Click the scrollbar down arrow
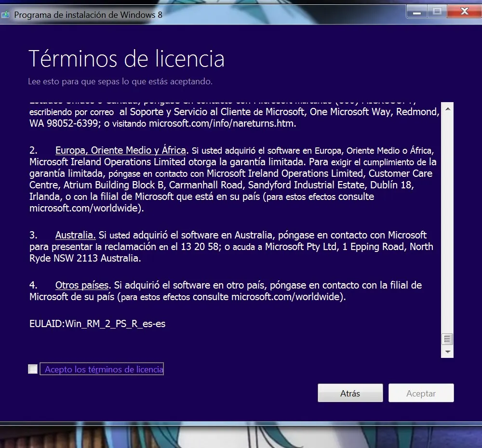 [x=448, y=353]
